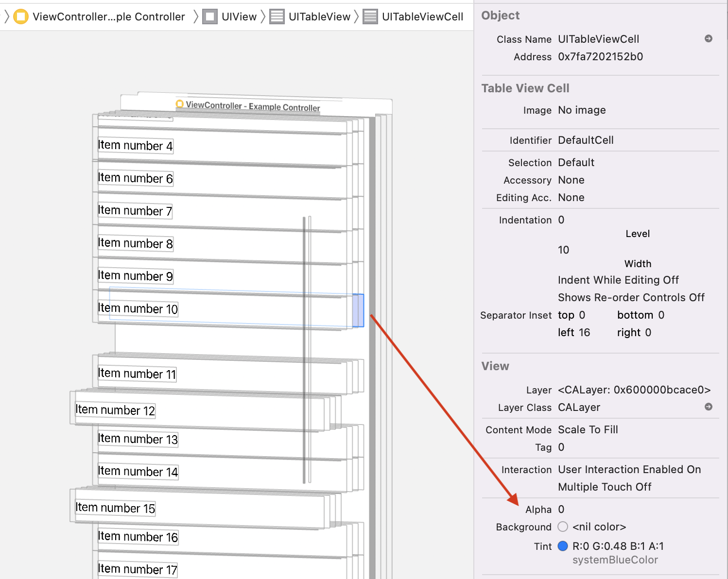Select the highlighted blue cell layer edge

pyautogui.click(x=358, y=310)
